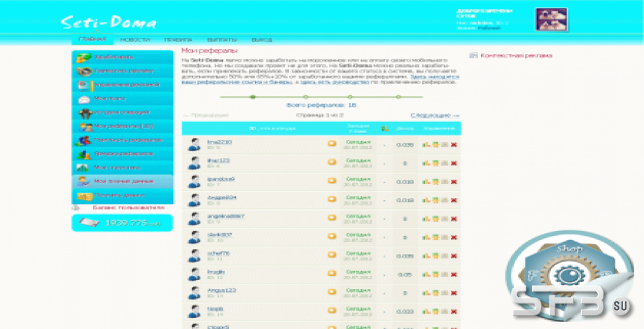Open the Зарабатывать sidebar item
644x329 pixels.
[x=122, y=57]
